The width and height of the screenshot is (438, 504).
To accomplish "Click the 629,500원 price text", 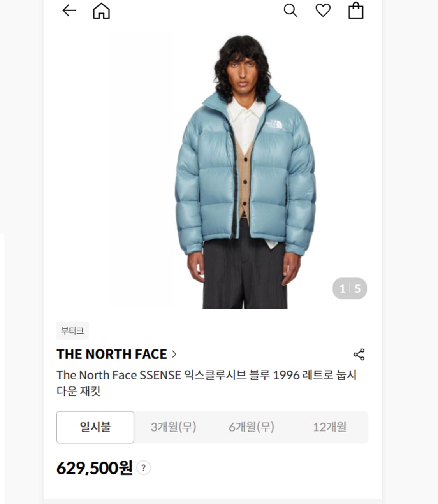I will [x=95, y=468].
